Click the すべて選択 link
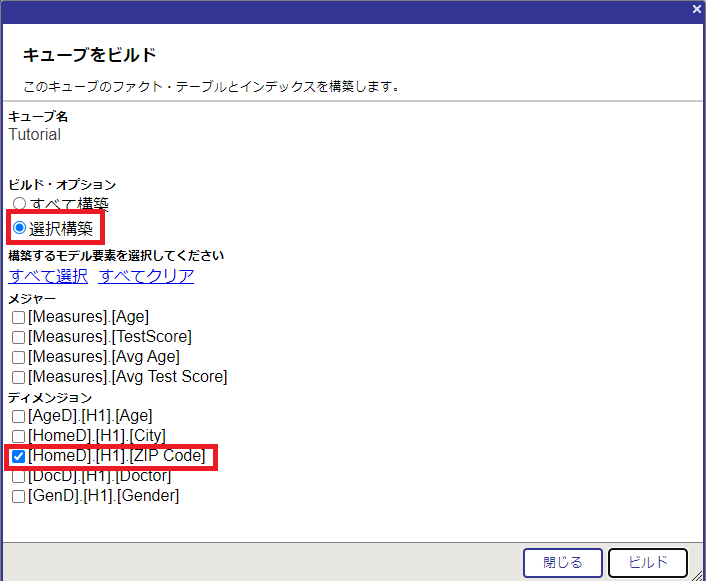 [48, 276]
